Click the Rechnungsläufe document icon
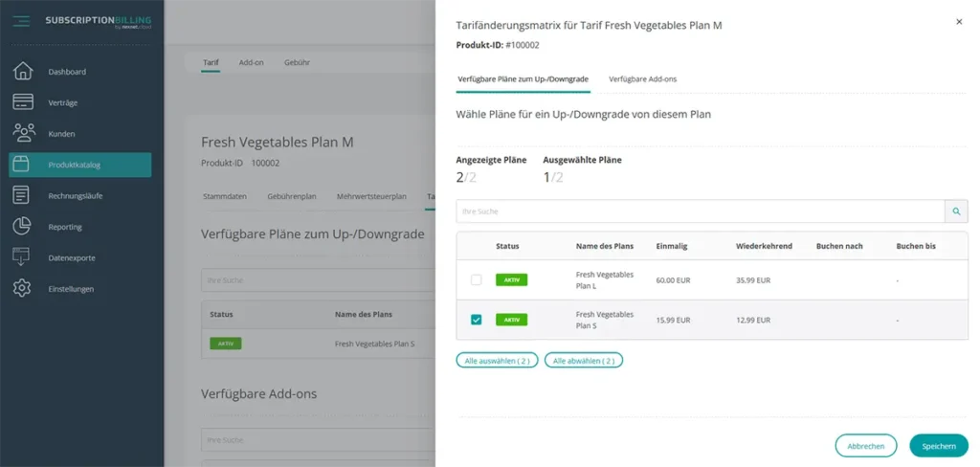 (x=22, y=196)
